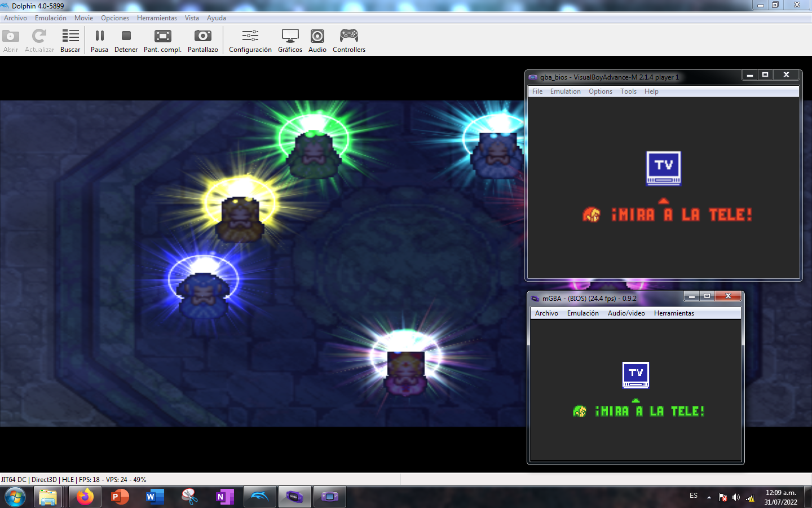The image size is (812, 508).
Task: Open File Explorer from taskbar
Action: 48,497
